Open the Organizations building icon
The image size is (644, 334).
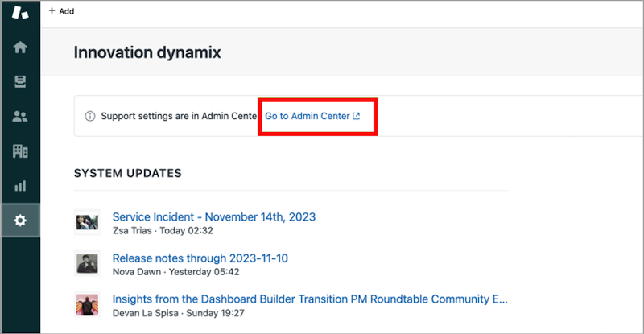click(x=20, y=151)
